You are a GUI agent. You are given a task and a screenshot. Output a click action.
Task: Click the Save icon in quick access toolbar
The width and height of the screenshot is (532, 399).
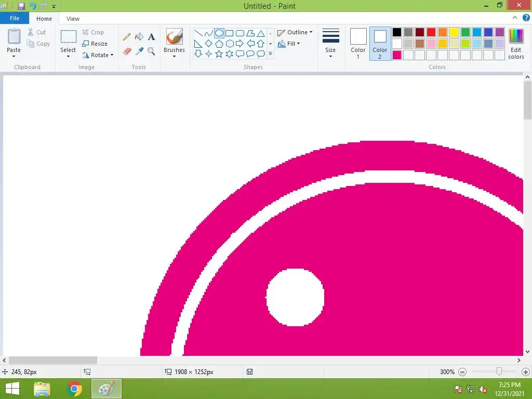point(21,6)
